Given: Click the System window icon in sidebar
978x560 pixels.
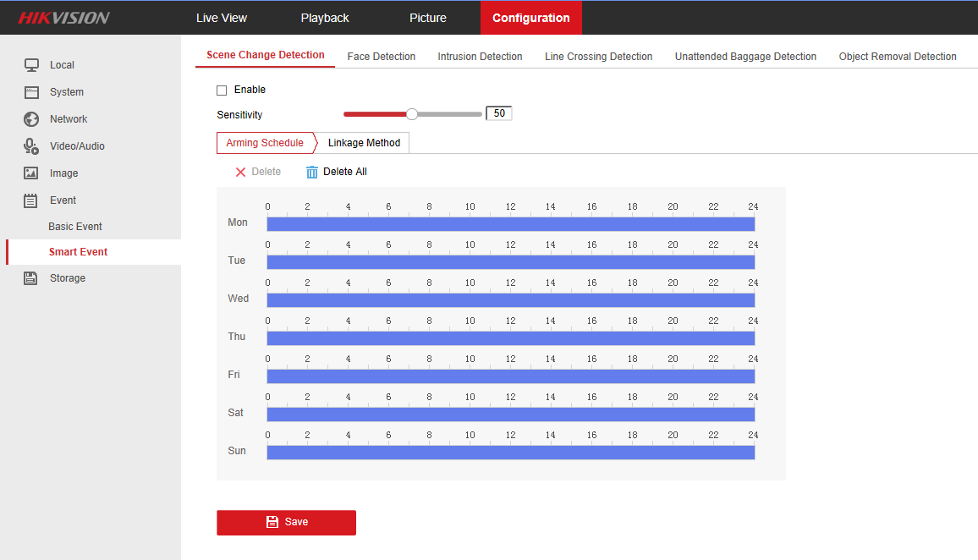Looking at the screenshot, I should tap(31, 92).
